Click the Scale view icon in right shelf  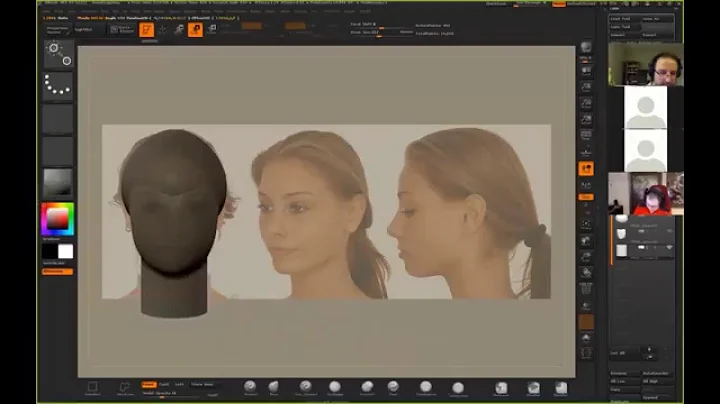coord(586,257)
